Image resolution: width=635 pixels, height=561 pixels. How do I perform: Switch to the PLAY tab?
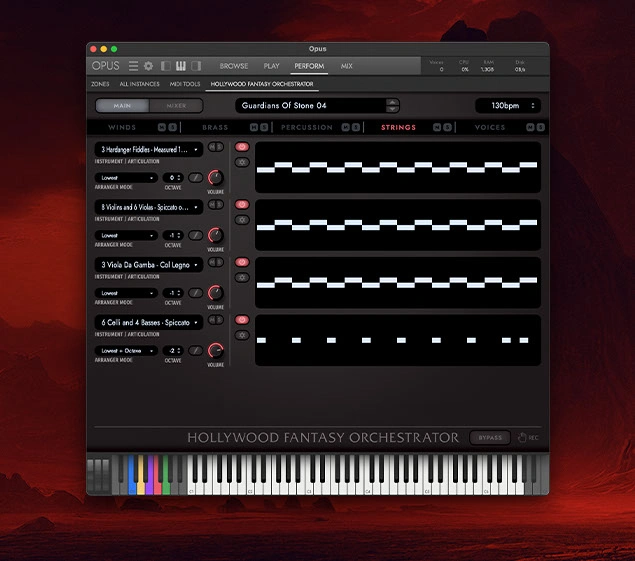coord(271,66)
